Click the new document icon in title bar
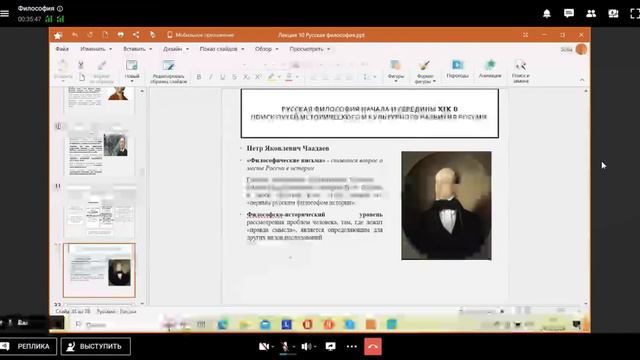 (105, 35)
